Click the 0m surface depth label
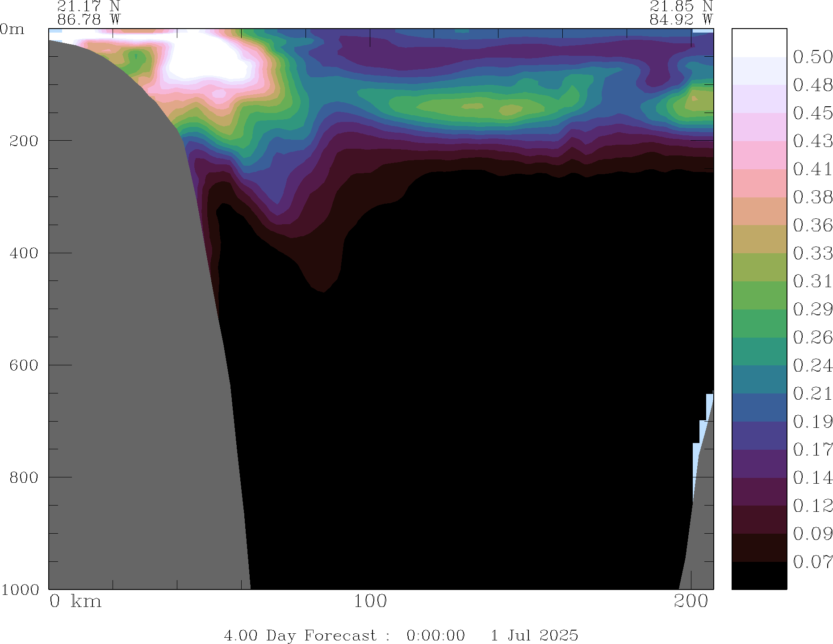Viewport: 833px width, 644px height. click(x=12, y=29)
